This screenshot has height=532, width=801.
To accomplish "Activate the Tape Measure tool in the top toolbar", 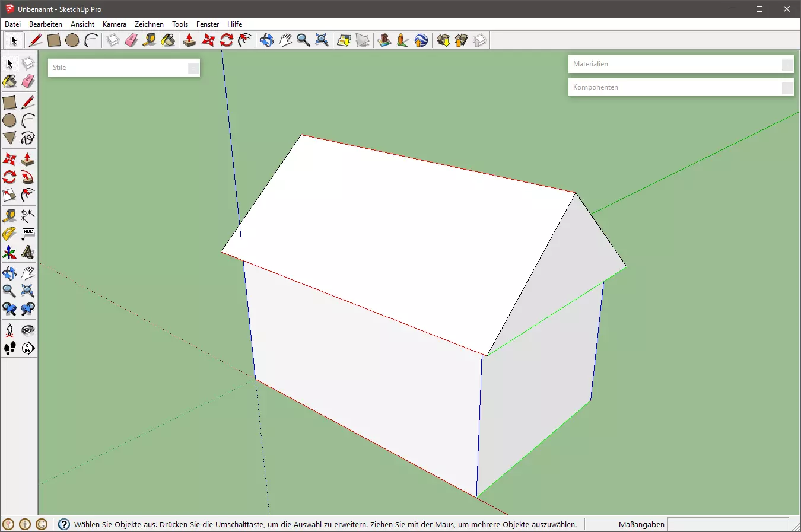I will pos(150,40).
